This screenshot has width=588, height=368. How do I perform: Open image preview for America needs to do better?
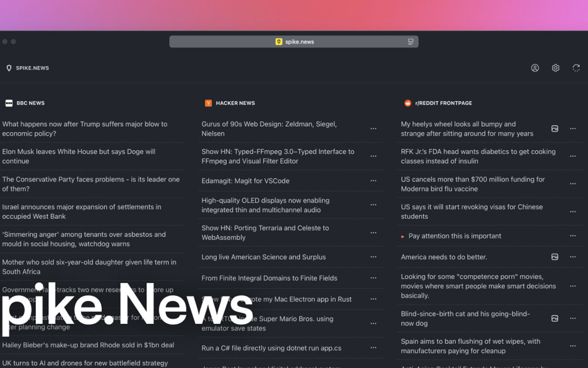click(554, 257)
